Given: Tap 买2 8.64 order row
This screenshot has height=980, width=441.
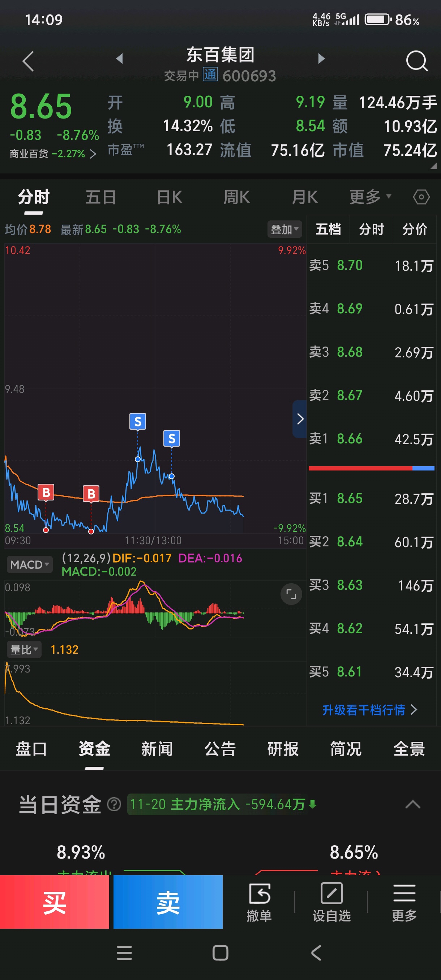Looking at the screenshot, I should (x=371, y=542).
